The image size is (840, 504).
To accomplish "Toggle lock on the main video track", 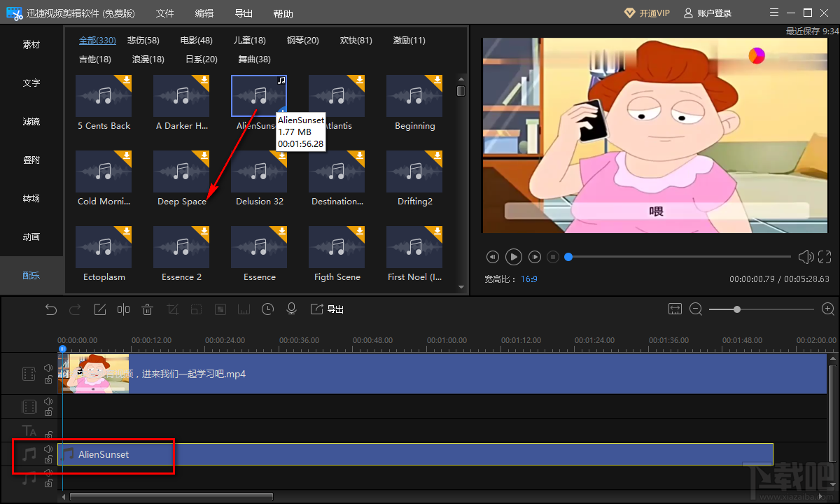I will click(x=48, y=380).
